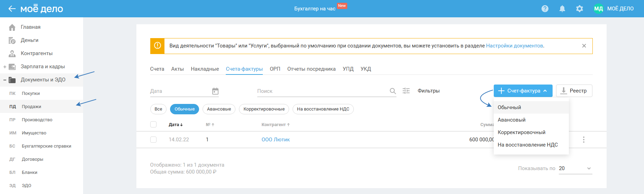
Task: Enable the Авансовые filter chip
Action: point(219,109)
